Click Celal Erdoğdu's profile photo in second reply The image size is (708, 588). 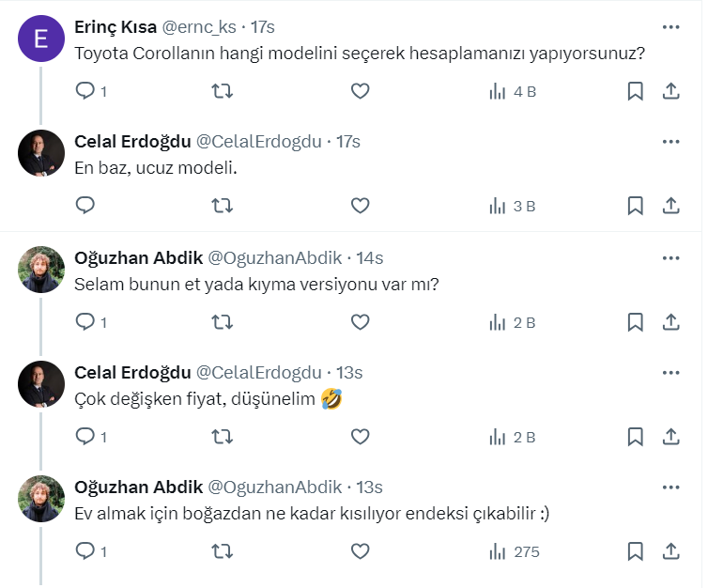(x=41, y=384)
